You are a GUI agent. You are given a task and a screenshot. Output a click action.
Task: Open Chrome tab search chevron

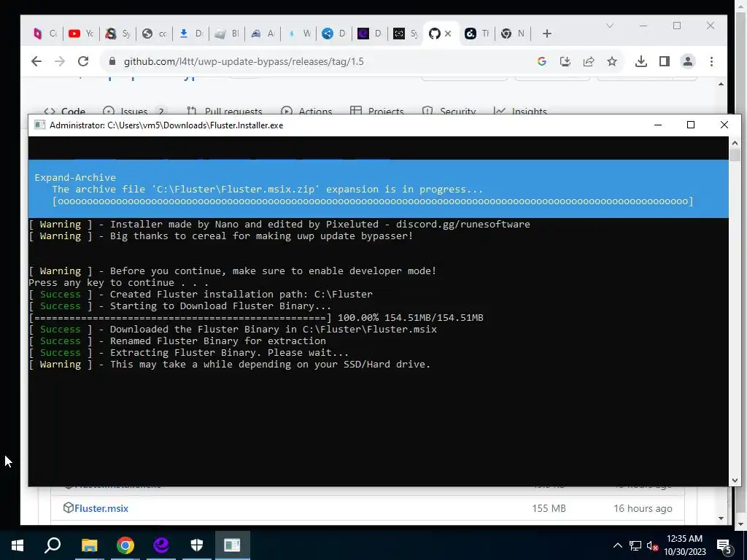pyautogui.click(x=609, y=26)
